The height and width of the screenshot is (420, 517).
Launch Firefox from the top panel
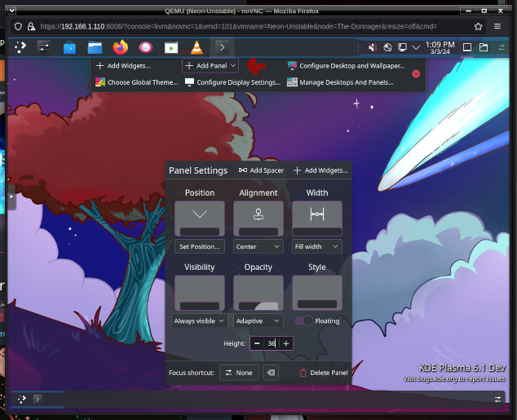pos(121,47)
